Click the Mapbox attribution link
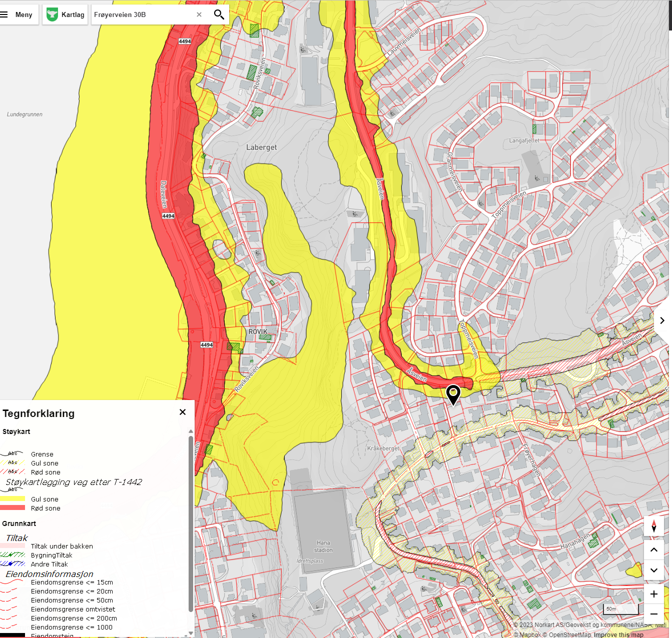672x638 pixels. 527,634
